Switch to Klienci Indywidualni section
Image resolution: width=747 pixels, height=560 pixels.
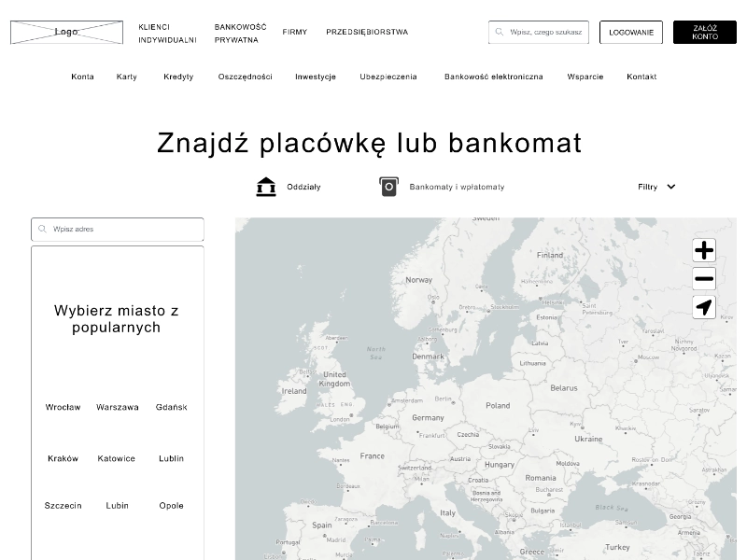(x=167, y=34)
